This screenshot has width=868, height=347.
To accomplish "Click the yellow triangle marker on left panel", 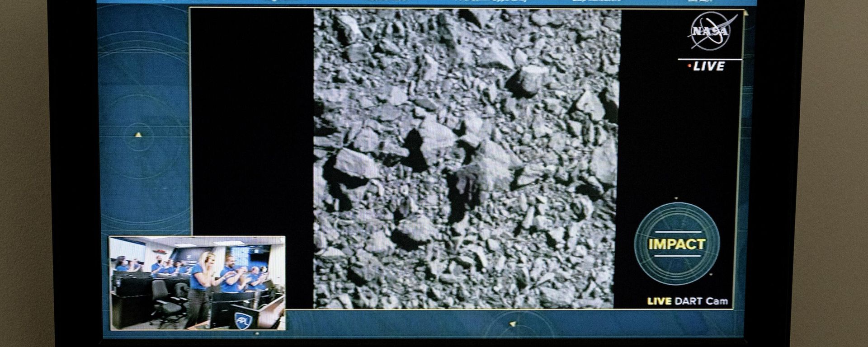I will (x=138, y=135).
